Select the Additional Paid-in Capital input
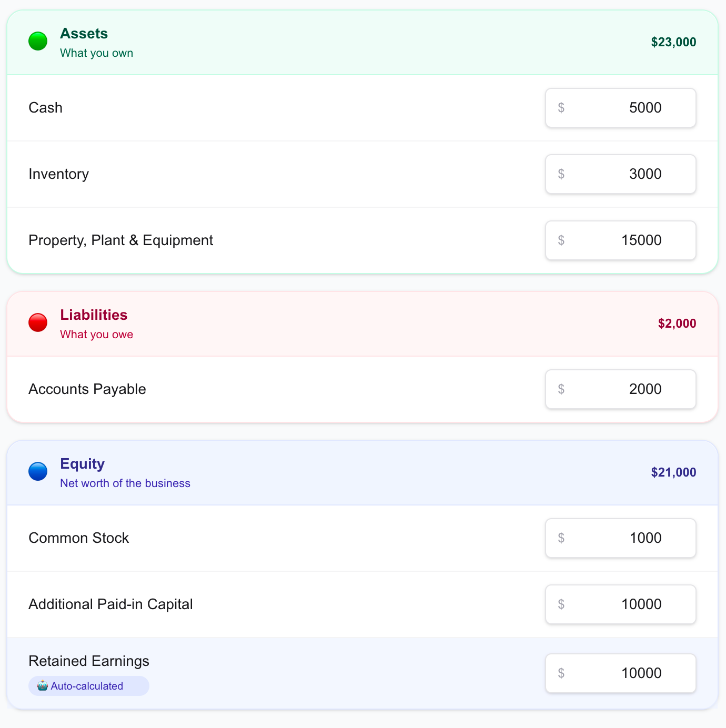 620,604
